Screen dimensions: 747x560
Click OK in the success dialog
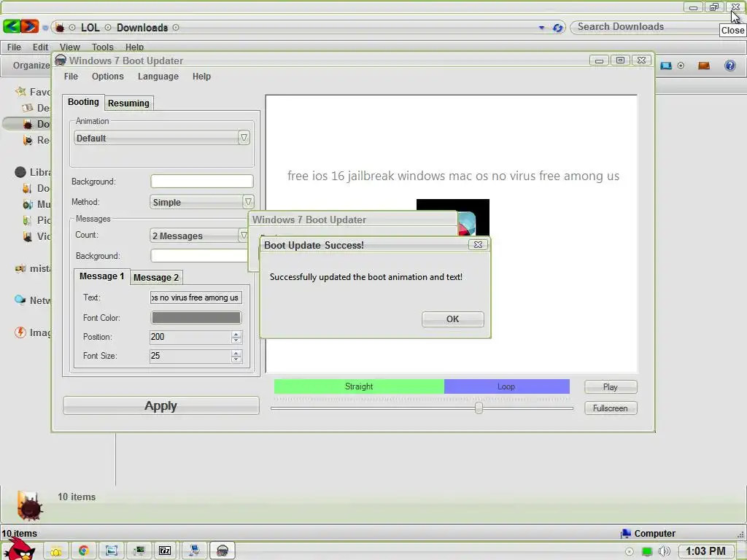[x=452, y=319]
